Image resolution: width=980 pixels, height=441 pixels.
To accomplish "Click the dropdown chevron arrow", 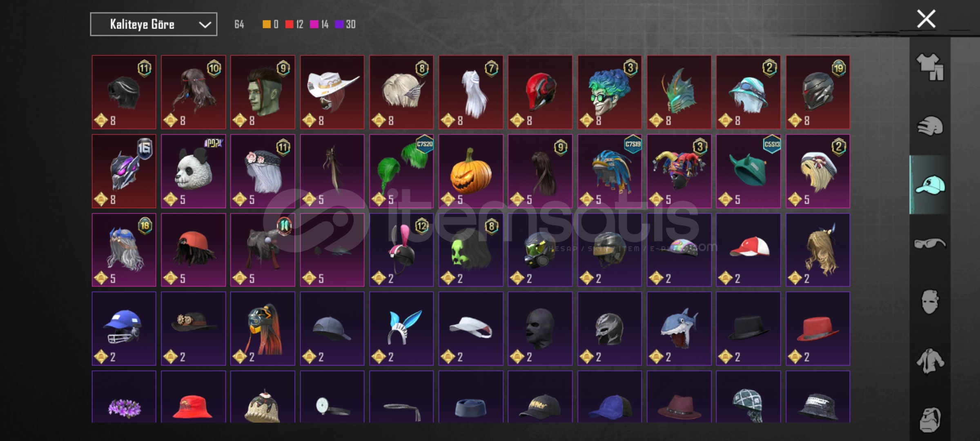I will pos(205,25).
